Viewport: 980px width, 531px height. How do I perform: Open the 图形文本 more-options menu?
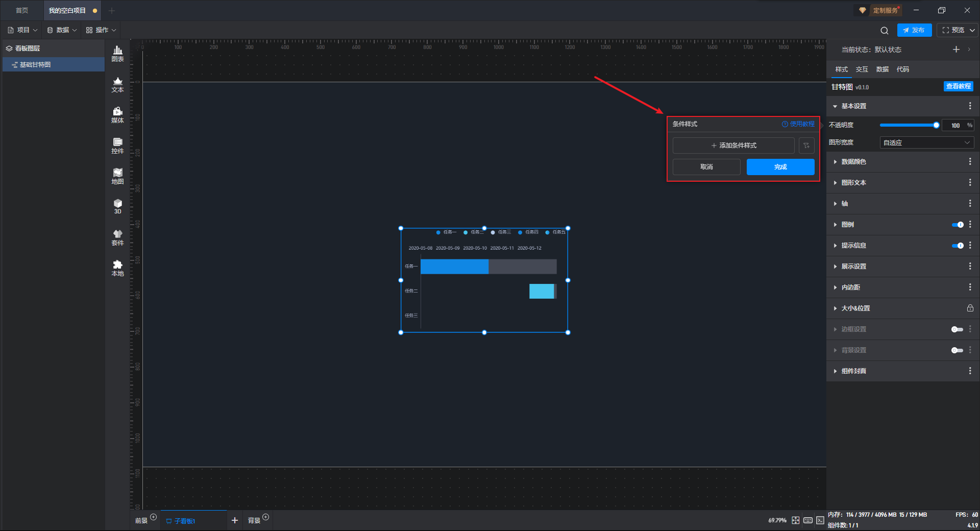point(970,182)
